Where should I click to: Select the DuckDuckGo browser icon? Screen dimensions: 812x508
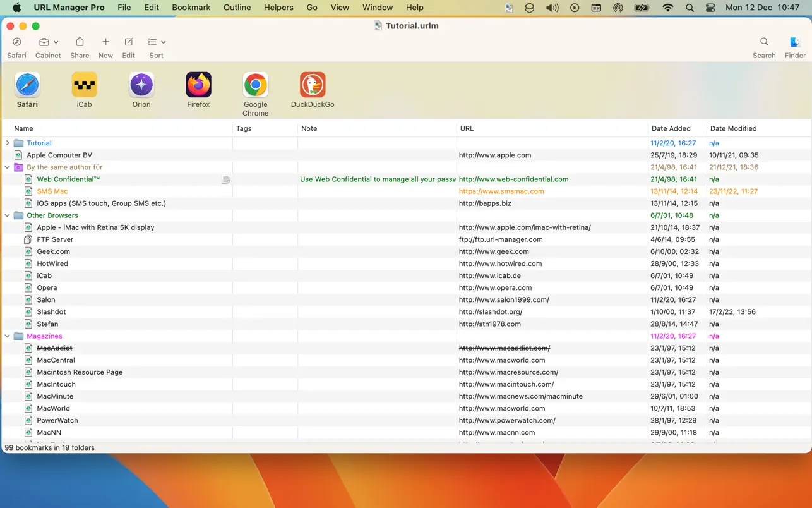coord(313,85)
